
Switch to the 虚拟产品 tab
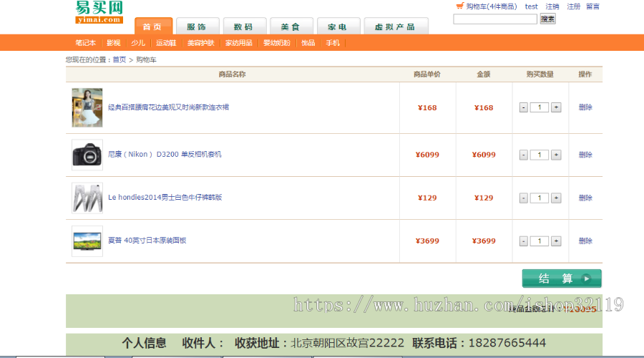(x=396, y=26)
